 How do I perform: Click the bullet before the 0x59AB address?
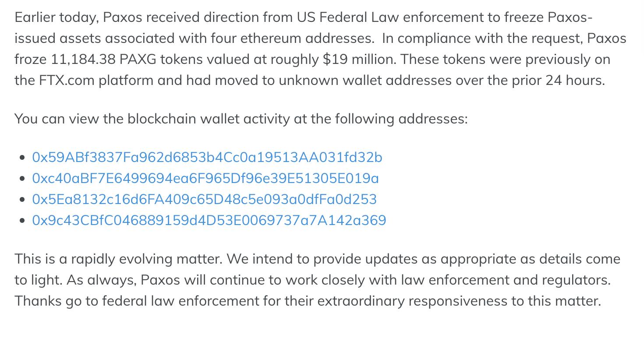coord(22,158)
